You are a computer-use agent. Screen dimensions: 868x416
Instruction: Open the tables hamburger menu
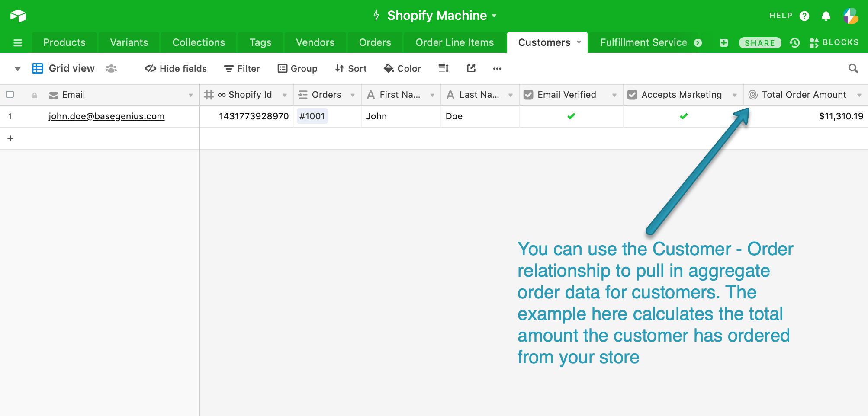tap(18, 43)
